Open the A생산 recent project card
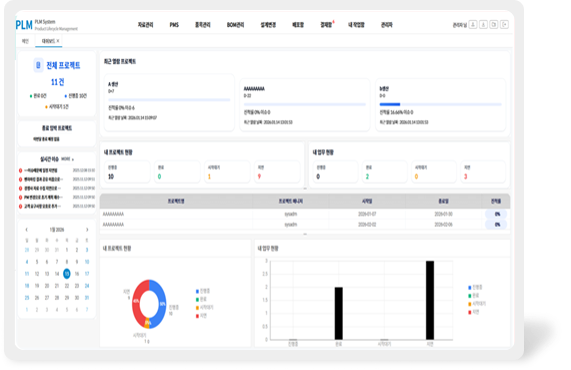This screenshot has height=370, width=571. pos(169,102)
